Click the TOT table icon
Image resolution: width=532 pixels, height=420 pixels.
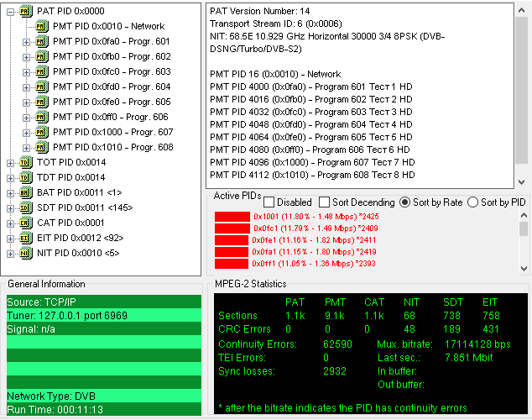(26, 162)
